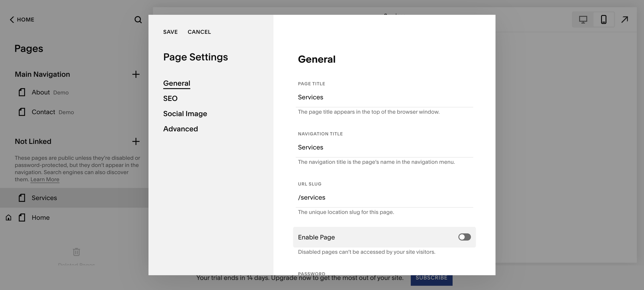Screen dimensions: 644x290
Task: Click the homepage house icon beside Home
Action: coord(9,218)
